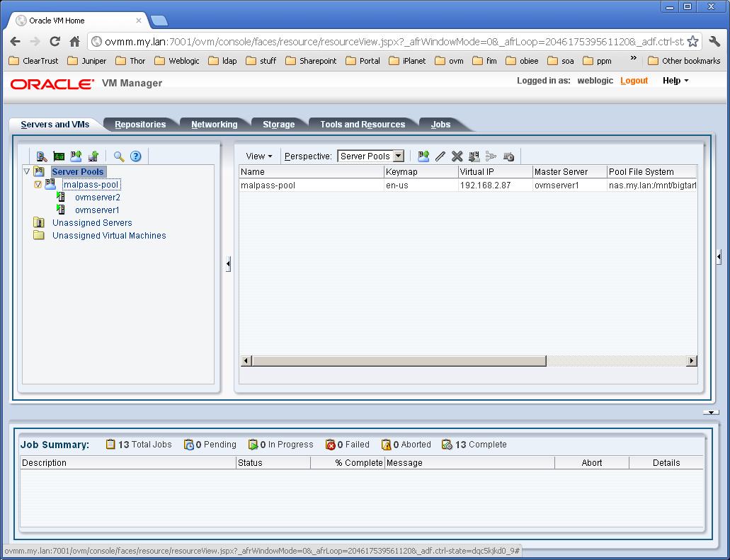Click the browser address bar

[394, 42]
